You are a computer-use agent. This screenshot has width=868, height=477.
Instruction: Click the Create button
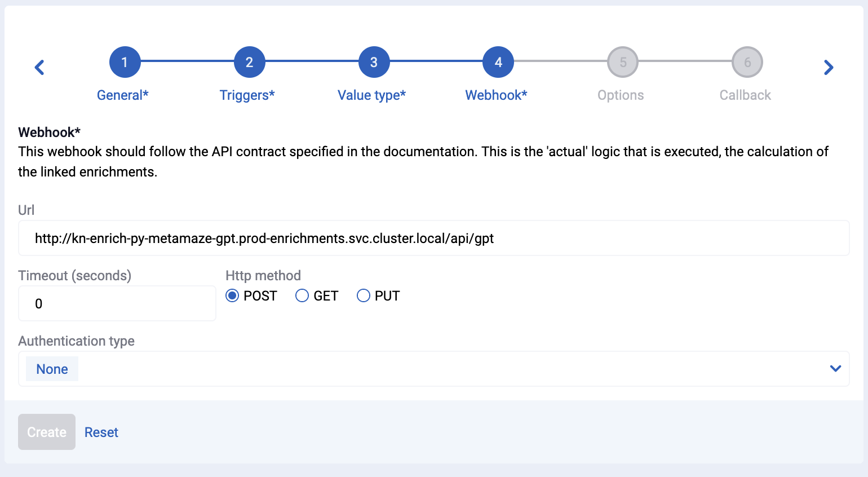pyautogui.click(x=47, y=432)
